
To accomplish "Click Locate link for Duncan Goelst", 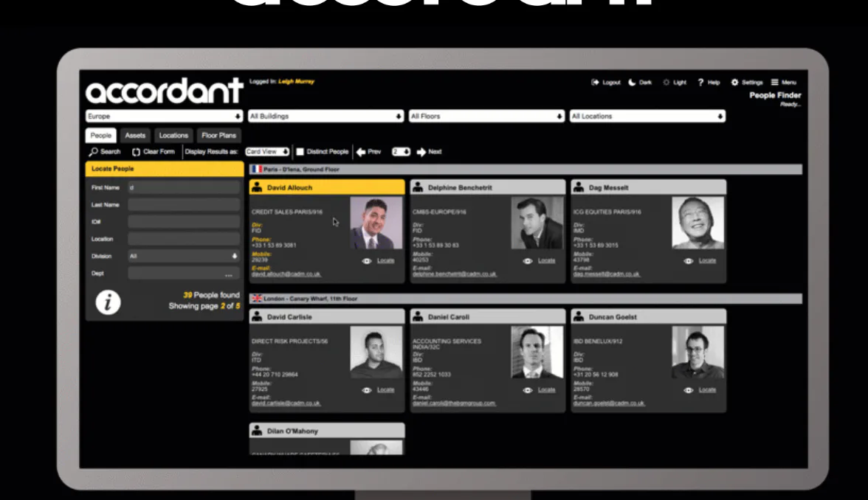I will pos(707,390).
